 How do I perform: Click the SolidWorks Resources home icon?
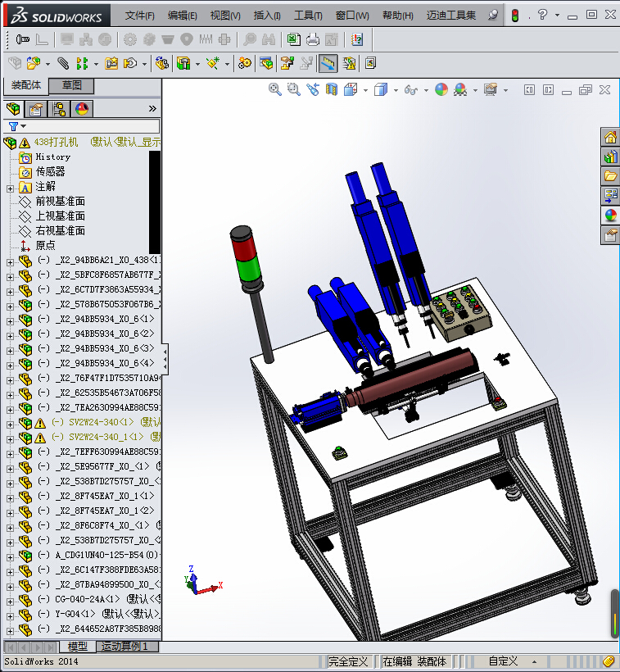coord(610,137)
